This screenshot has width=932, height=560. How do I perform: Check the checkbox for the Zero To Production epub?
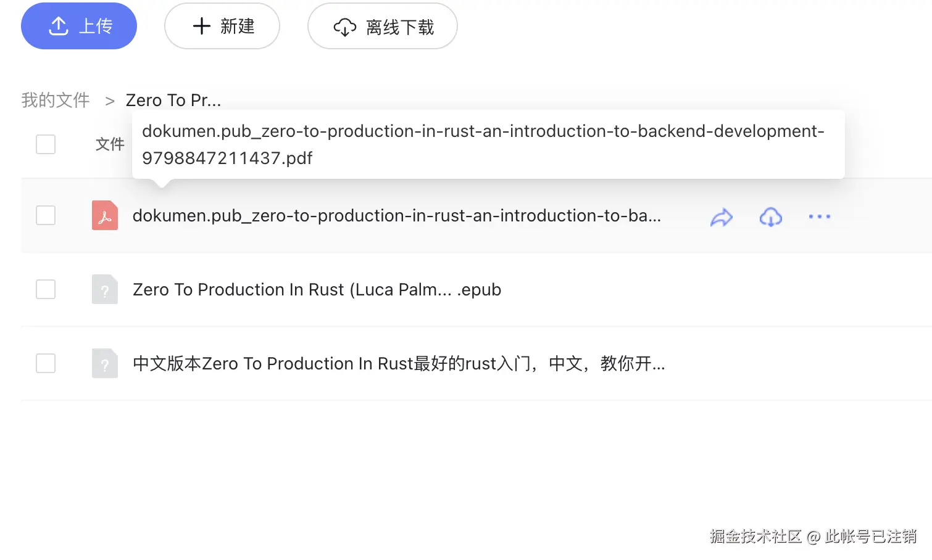pos(45,289)
